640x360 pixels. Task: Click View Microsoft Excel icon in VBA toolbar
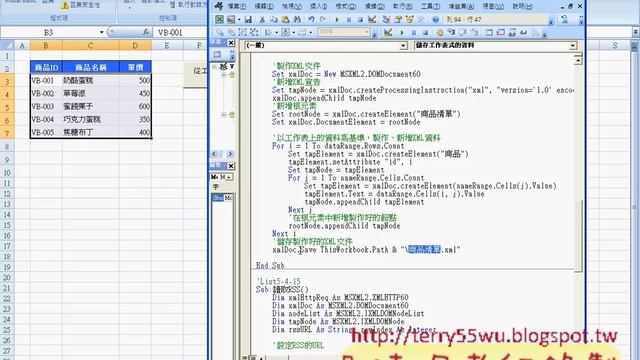(219, 19)
